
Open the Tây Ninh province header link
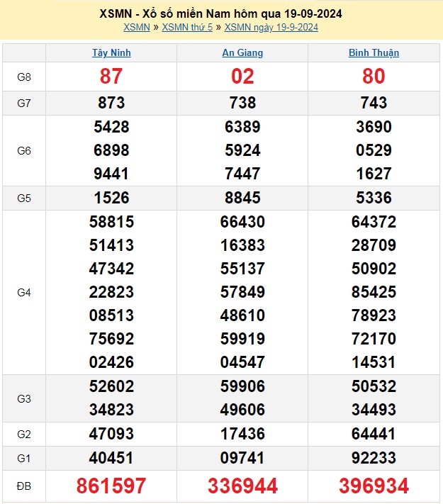point(111,53)
